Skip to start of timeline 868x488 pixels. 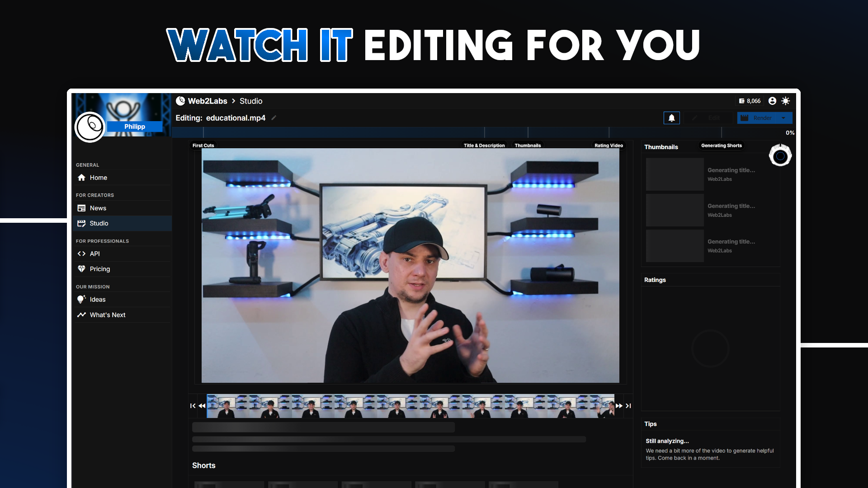(193, 406)
